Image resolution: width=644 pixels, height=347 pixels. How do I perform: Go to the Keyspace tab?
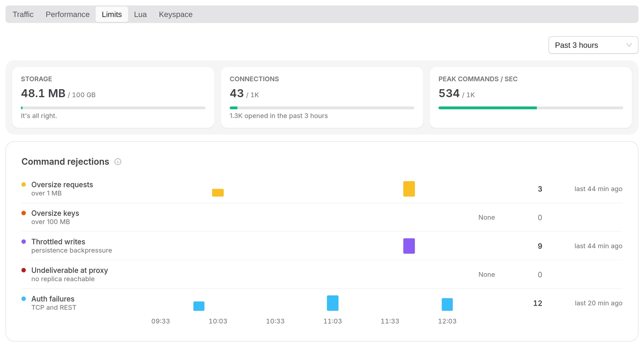[175, 14]
